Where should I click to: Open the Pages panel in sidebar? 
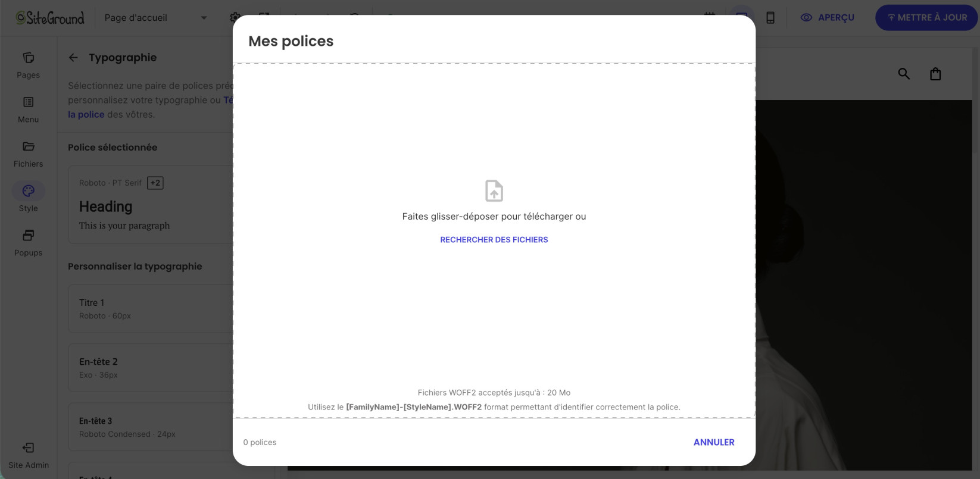pos(29,65)
